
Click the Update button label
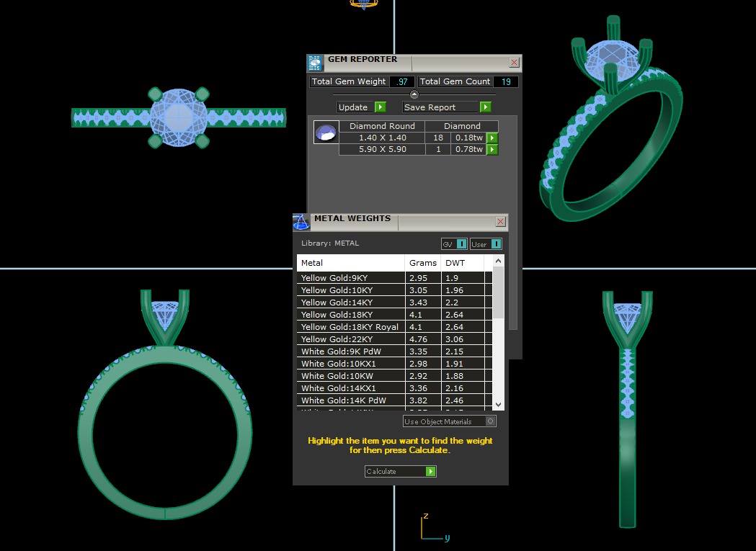click(x=354, y=107)
